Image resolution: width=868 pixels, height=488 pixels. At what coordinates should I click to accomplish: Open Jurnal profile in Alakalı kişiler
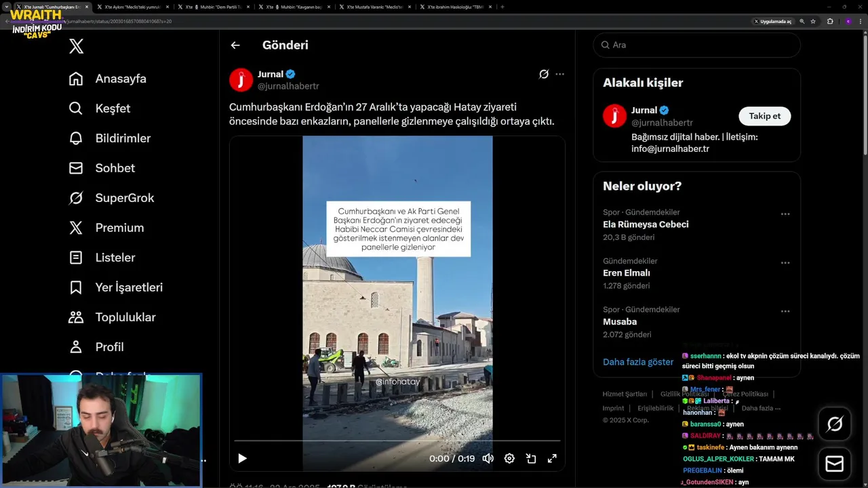coord(644,110)
